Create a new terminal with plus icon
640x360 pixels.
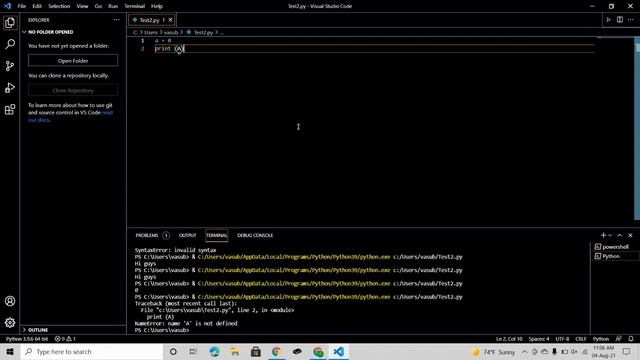(x=603, y=235)
